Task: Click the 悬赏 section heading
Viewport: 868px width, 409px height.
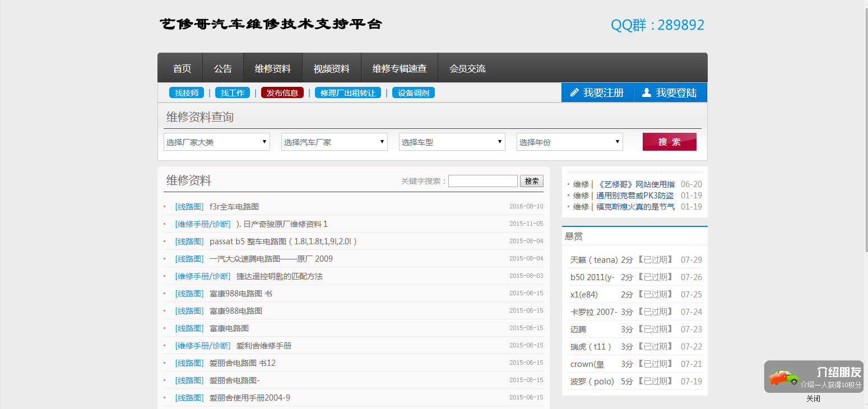Action: [574, 236]
